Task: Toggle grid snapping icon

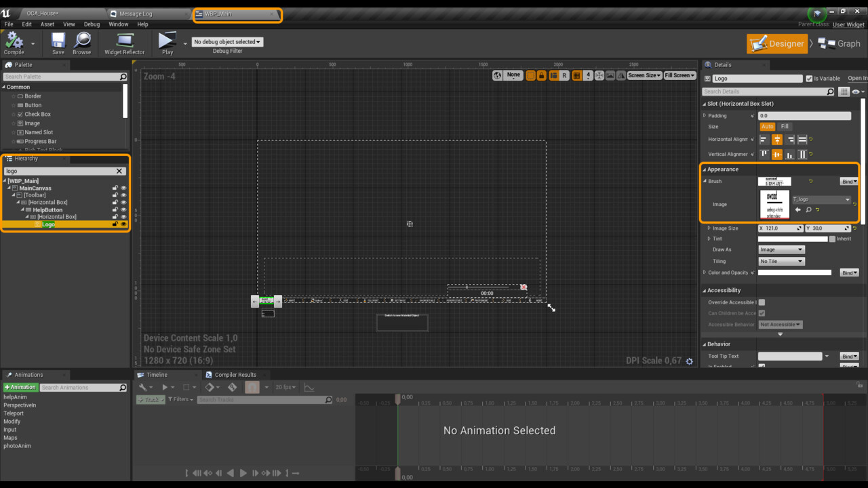Action: pos(577,75)
